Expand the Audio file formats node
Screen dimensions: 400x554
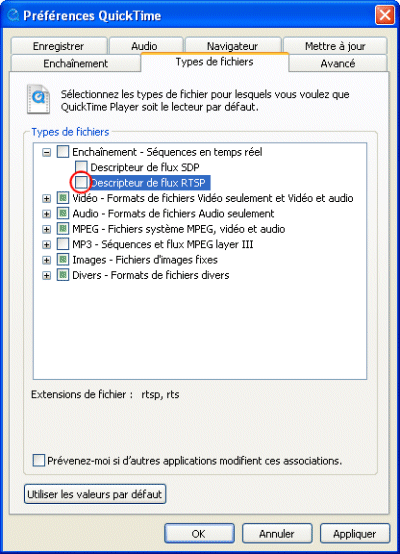point(46,214)
